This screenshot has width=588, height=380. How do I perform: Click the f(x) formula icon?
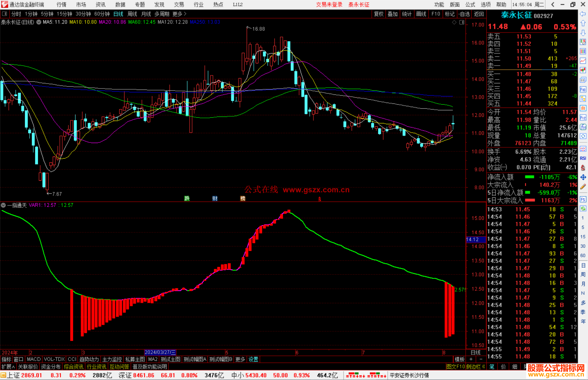click(x=583, y=127)
